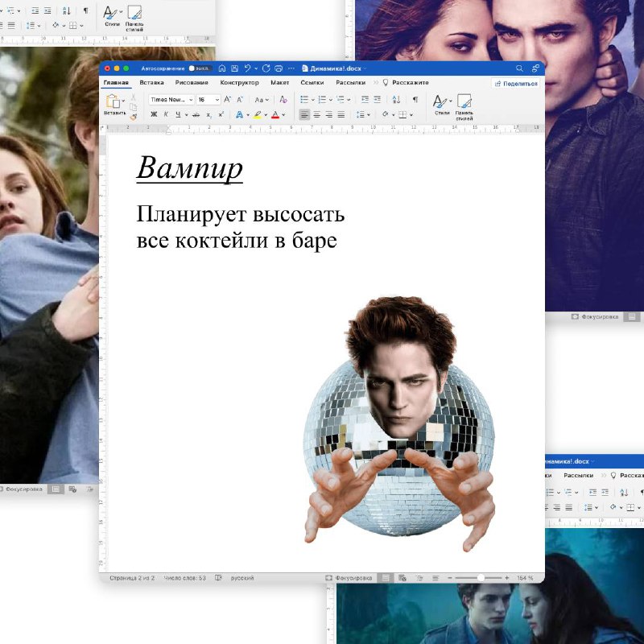This screenshot has width=644, height=644.
Task: Click the zoom slider in status bar
Action: tap(478, 578)
